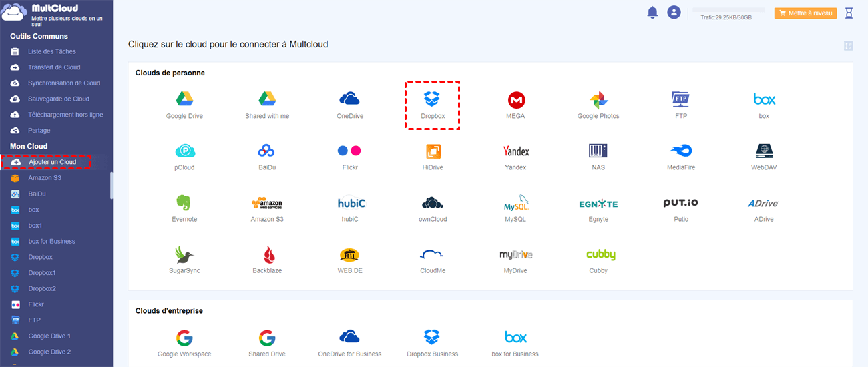Connect the MEGA cloud
This screenshot has width=868, height=367.
[x=515, y=105]
